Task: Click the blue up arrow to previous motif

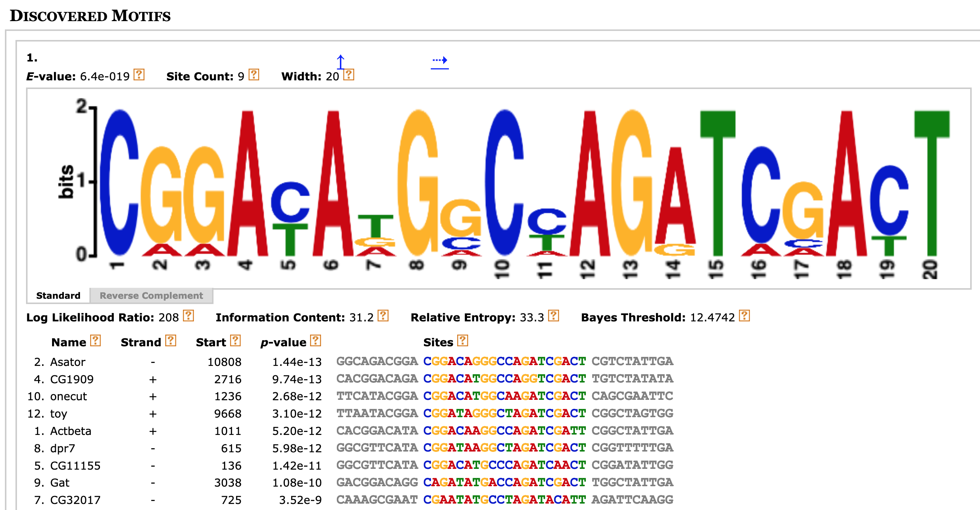Action: tap(341, 61)
